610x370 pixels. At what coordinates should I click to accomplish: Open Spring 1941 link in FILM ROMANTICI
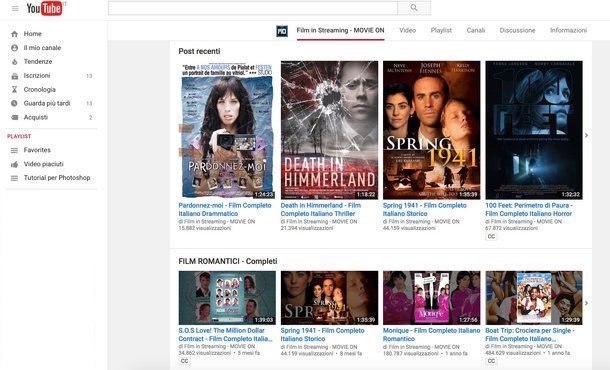[x=323, y=335]
